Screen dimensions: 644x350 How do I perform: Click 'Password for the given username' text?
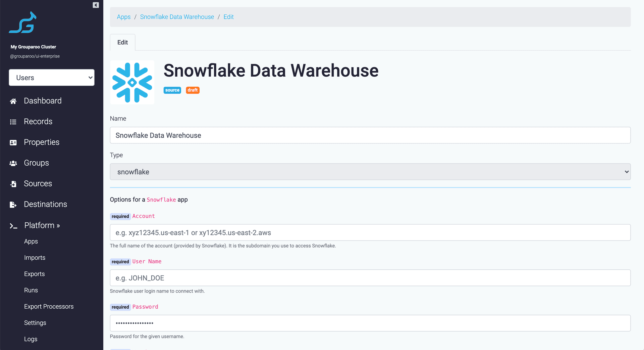click(147, 337)
